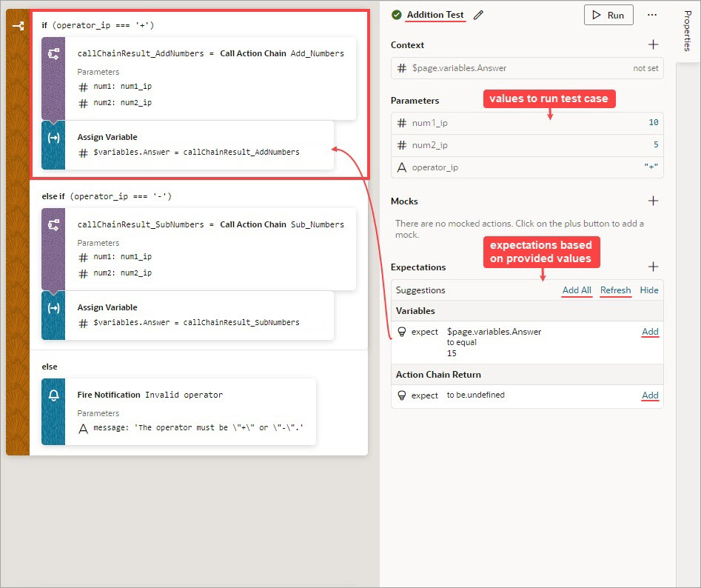Click lightbulb icon beside $page.variables.Answer expectation
This screenshot has height=588, width=701.
coord(401,332)
